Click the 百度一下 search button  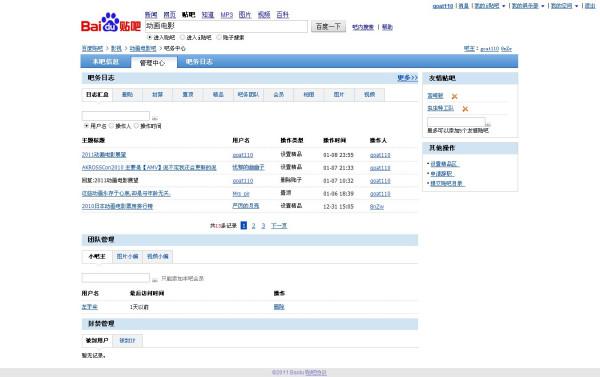point(328,26)
